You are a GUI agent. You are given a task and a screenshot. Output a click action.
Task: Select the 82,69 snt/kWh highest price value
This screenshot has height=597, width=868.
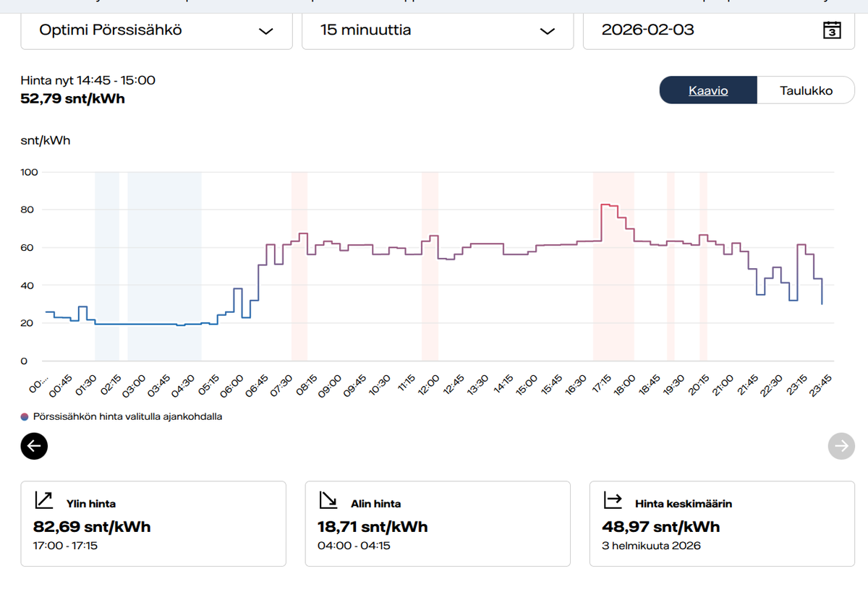pyautogui.click(x=92, y=526)
